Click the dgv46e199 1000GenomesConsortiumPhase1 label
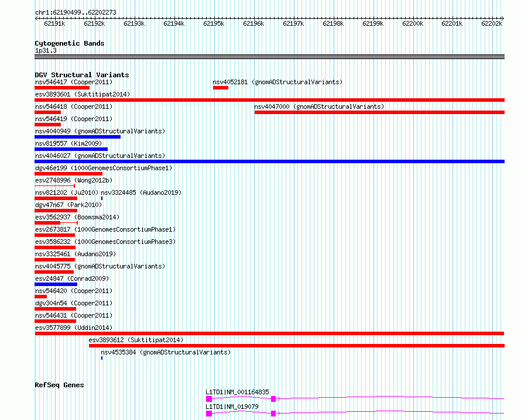Image resolution: width=521 pixels, height=420 pixels. click(104, 168)
